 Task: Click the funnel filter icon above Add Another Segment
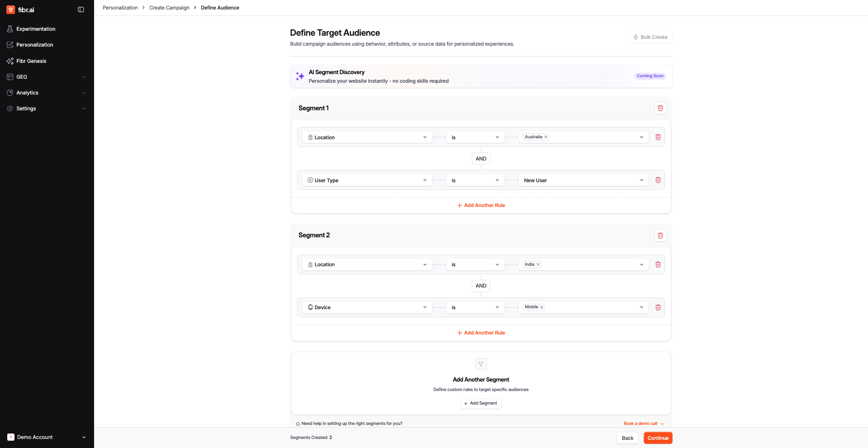pos(481,364)
